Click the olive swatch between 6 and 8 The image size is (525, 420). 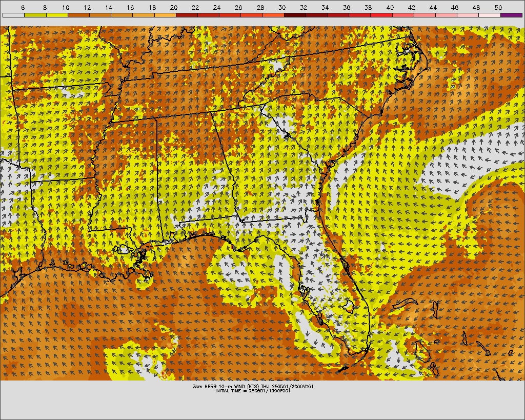pos(35,15)
